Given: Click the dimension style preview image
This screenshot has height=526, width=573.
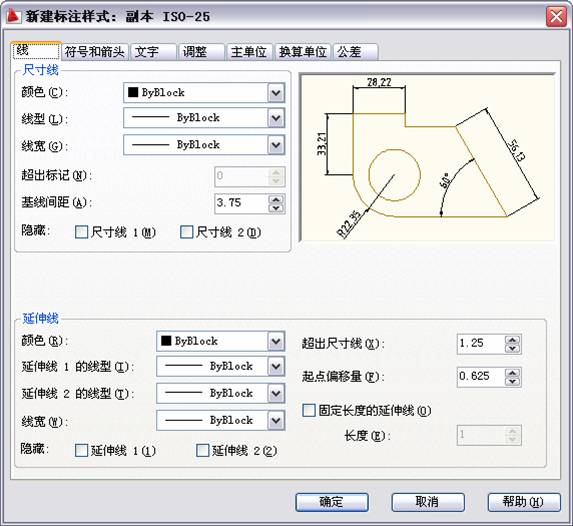Looking at the screenshot, I should pyautogui.click(x=427, y=158).
